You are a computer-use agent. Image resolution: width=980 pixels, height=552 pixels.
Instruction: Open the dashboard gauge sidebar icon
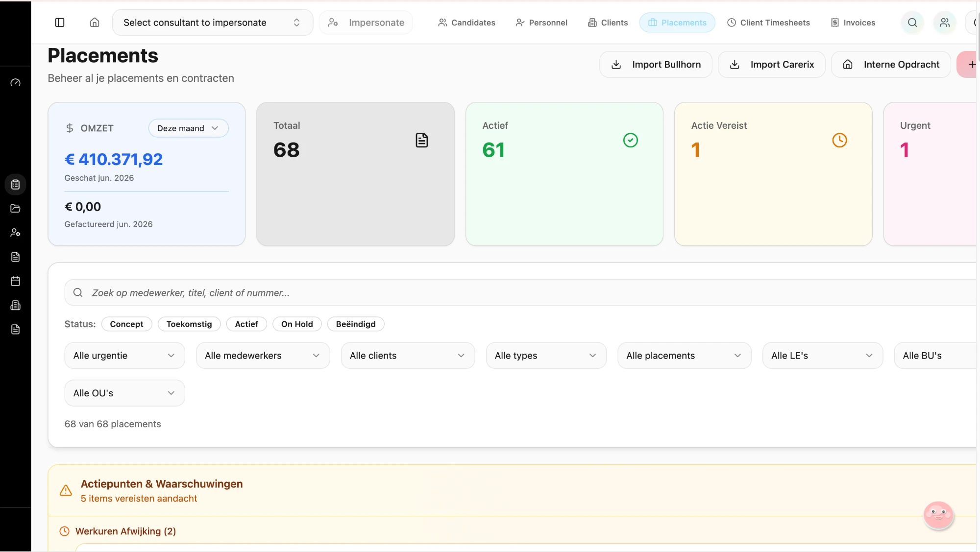coord(15,83)
